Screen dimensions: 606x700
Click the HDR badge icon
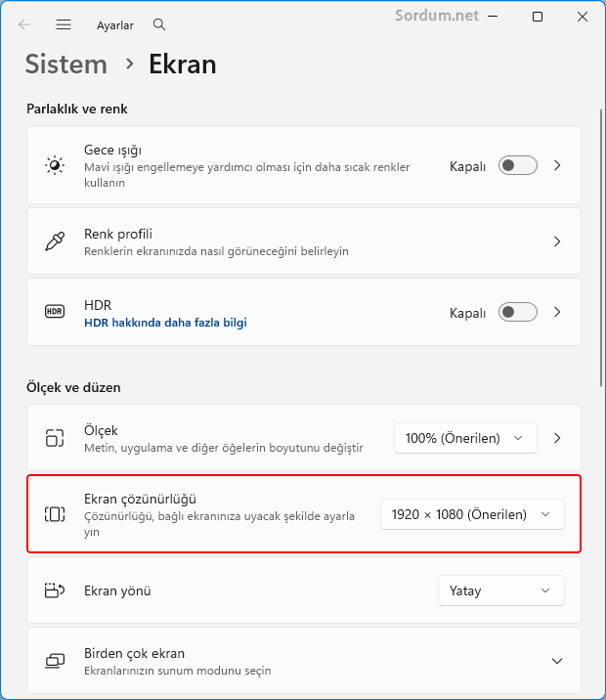point(55,312)
